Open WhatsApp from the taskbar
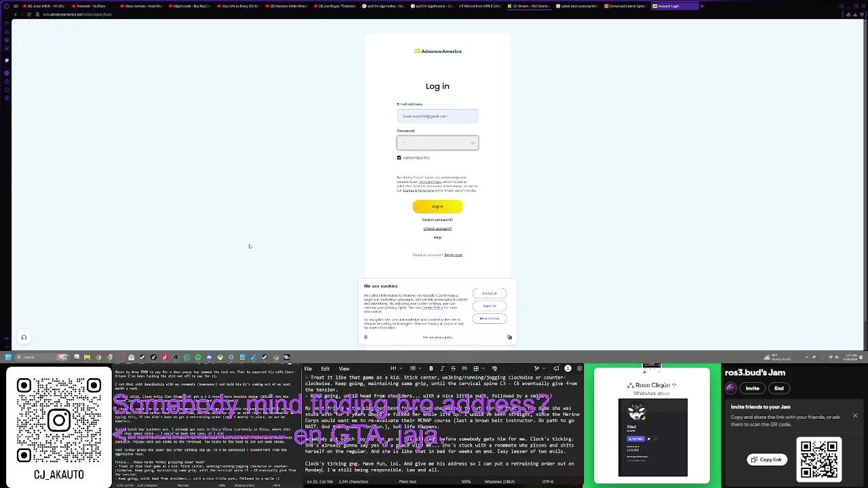 pyautogui.click(x=186, y=357)
